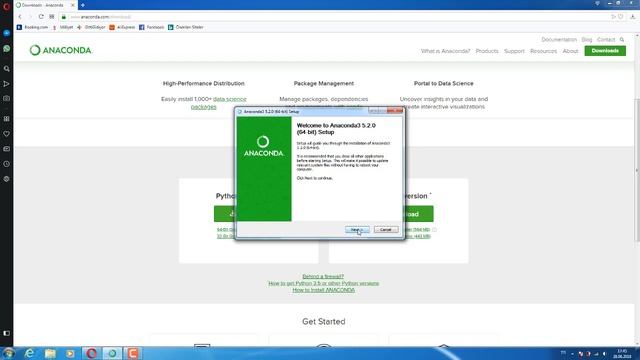The height and width of the screenshot is (360, 640).
Task: Click the website search magnifier icon
Action: 622,40
